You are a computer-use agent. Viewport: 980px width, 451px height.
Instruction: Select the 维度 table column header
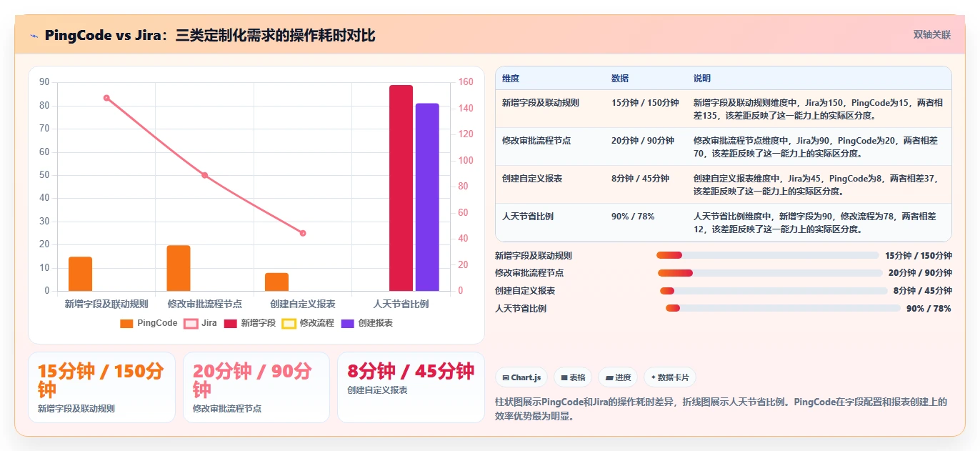511,79
